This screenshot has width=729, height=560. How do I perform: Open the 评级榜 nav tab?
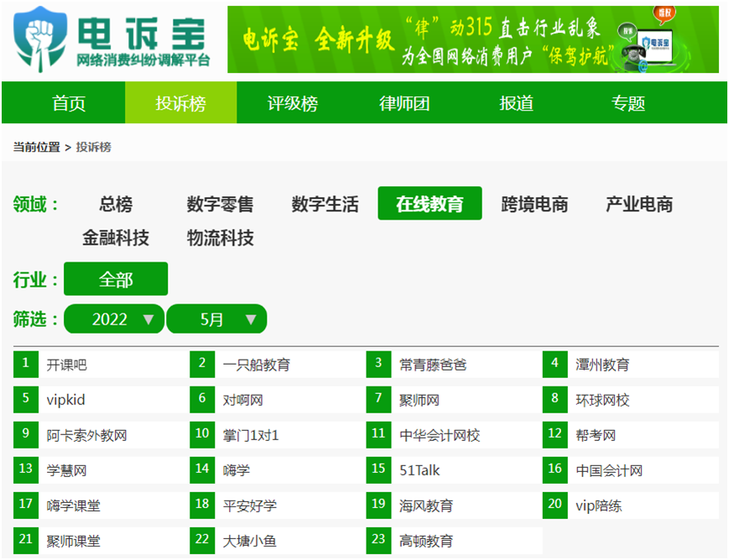pos(293,103)
